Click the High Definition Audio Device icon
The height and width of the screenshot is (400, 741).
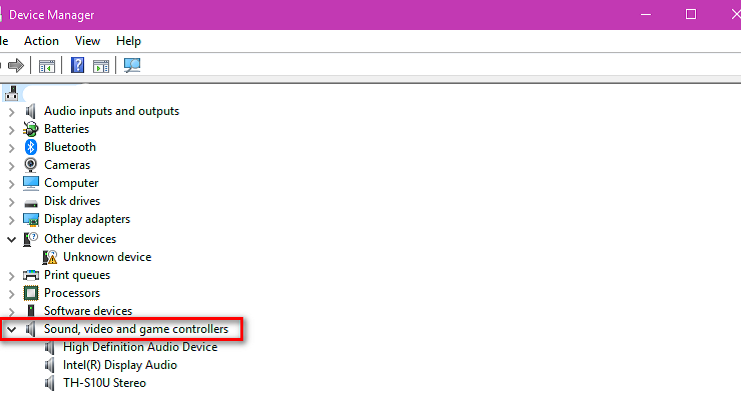click(x=50, y=347)
